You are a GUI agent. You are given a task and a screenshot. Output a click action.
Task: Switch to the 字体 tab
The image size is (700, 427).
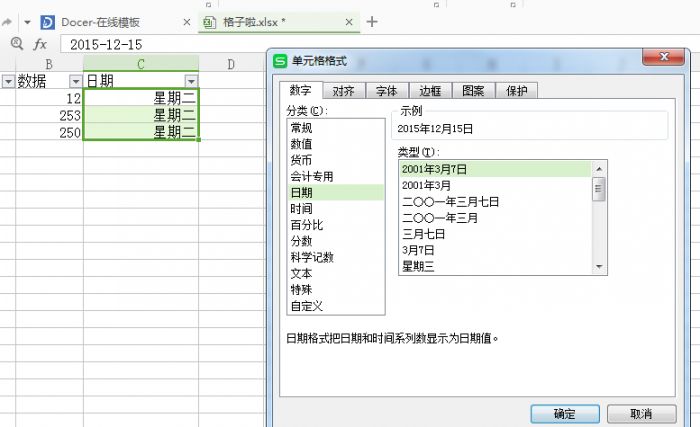pos(387,91)
